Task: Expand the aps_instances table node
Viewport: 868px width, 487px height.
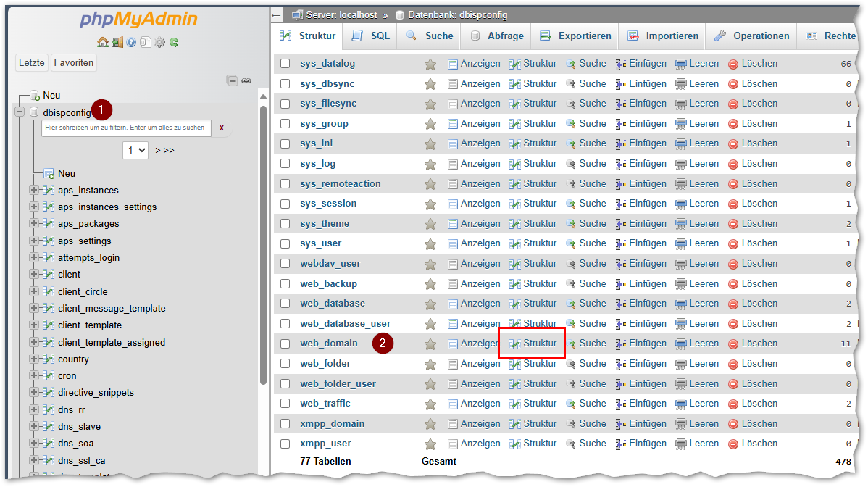Action: (34, 190)
